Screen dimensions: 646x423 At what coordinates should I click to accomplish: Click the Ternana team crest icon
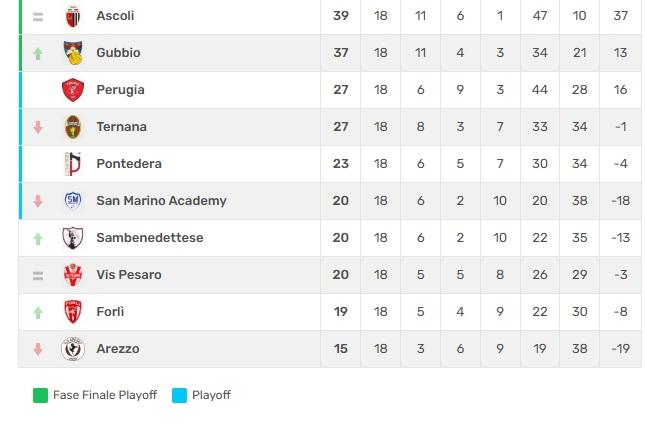tap(73, 127)
